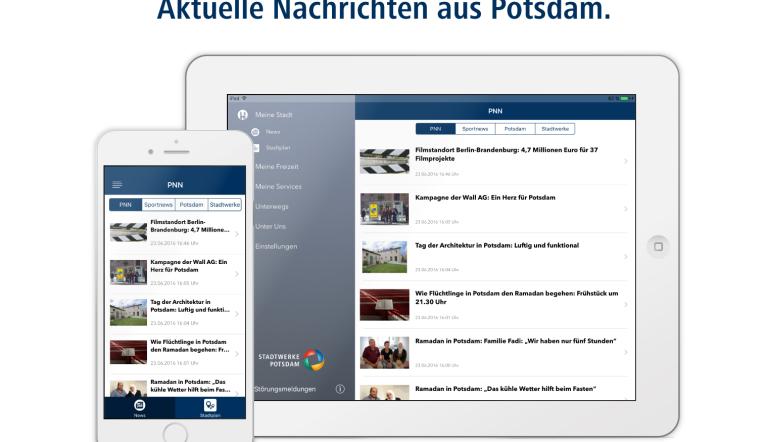Read 'Tag der Architektur in Potsdam: Luftig und funktional' on iPad
The height and width of the screenshot is (442, 768).
pyautogui.click(x=497, y=246)
